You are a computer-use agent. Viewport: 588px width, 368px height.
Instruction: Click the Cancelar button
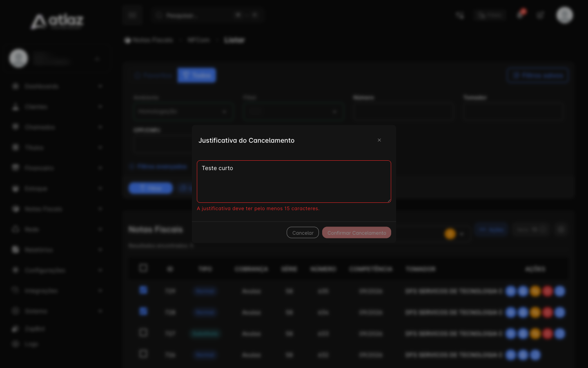coord(303,233)
